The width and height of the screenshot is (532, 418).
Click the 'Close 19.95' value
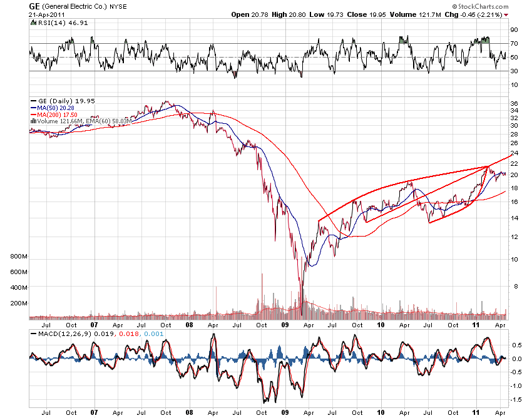pyautogui.click(x=366, y=14)
